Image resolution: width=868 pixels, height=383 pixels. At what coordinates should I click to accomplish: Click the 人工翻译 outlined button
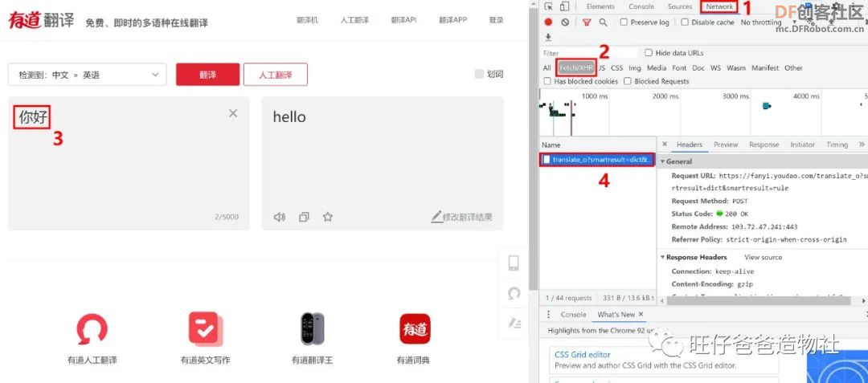coord(275,75)
